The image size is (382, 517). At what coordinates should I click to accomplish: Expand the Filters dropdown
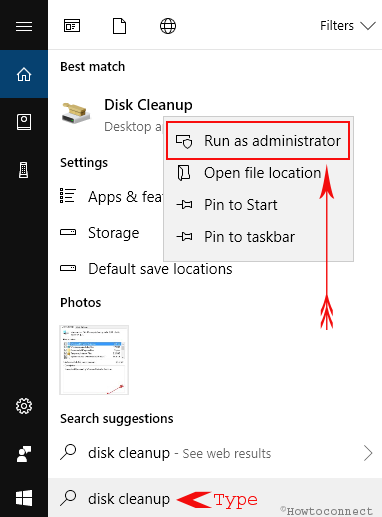click(348, 26)
